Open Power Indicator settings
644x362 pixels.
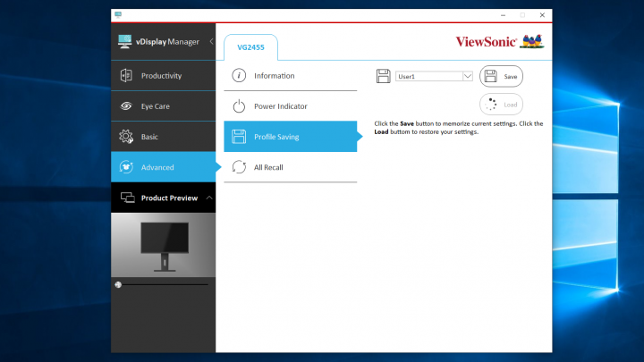coord(291,105)
